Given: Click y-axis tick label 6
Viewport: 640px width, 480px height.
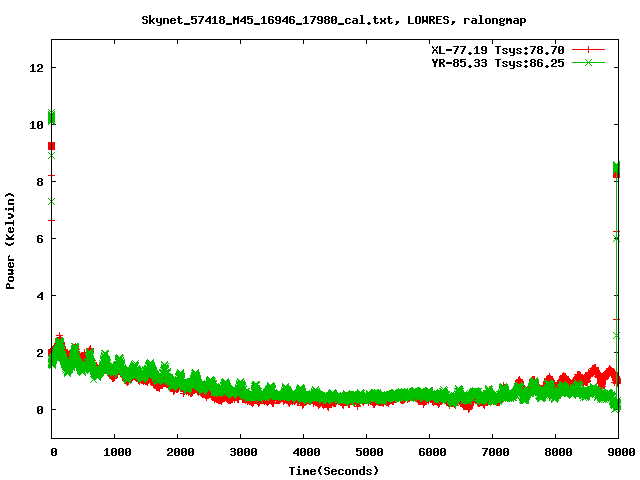Looking at the screenshot, I should pyautogui.click(x=40, y=239).
